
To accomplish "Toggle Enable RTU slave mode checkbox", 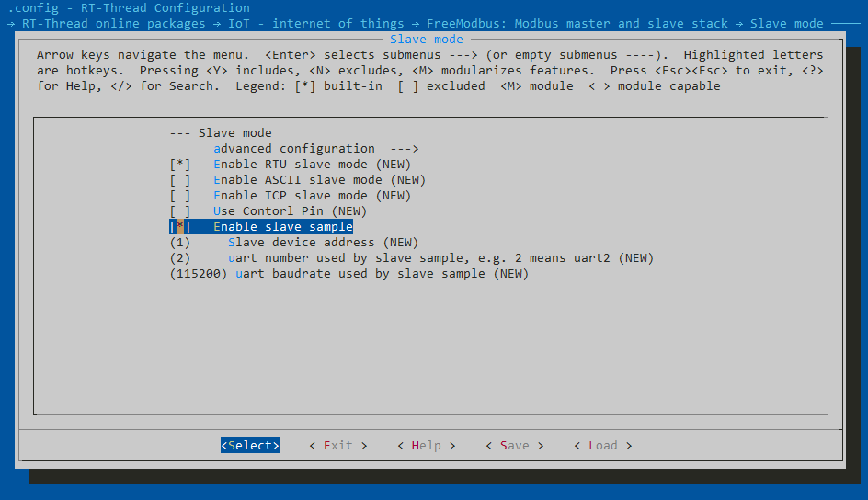I will [x=180, y=165].
